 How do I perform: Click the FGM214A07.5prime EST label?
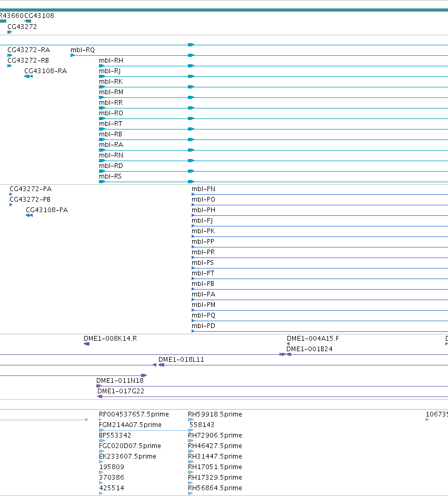[130, 424]
